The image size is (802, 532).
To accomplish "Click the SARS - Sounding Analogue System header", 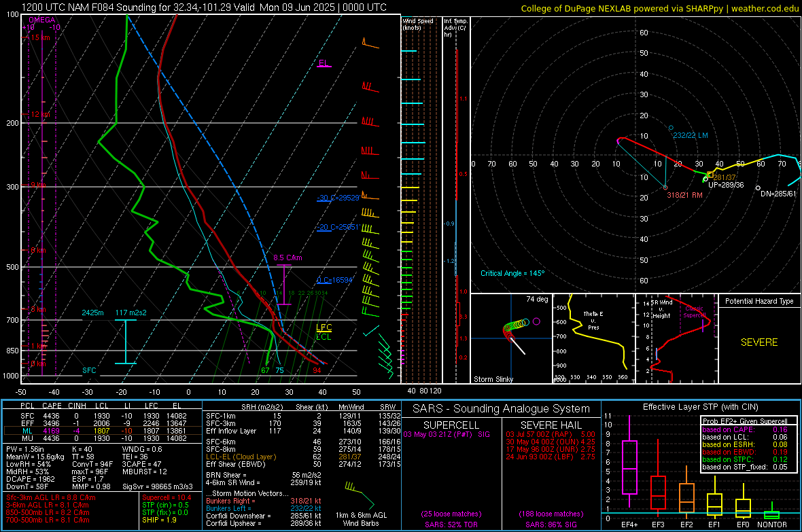I will 502,409.
